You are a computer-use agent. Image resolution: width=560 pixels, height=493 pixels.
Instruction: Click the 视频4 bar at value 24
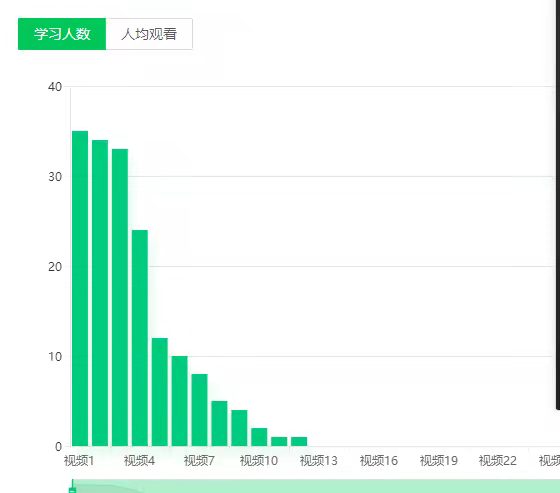pos(140,338)
